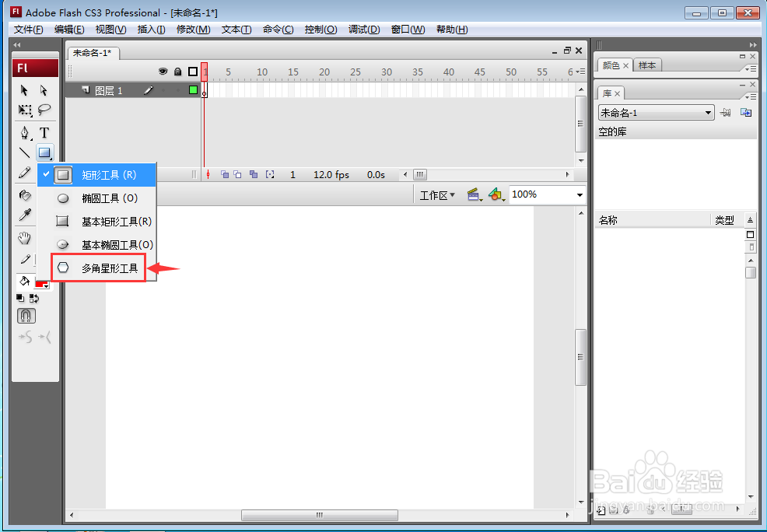Toggle green outline square on 图层 1
The image size is (767, 532).
click(193, 90)
